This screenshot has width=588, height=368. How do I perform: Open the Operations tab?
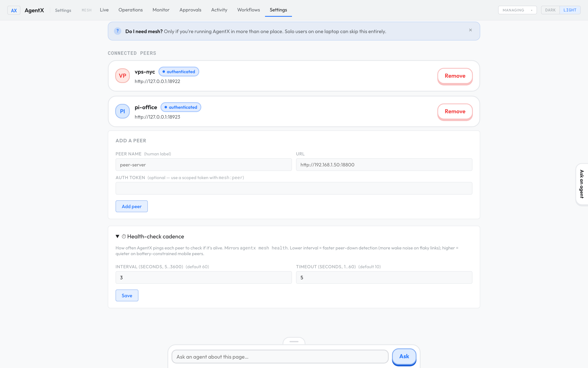130,10
